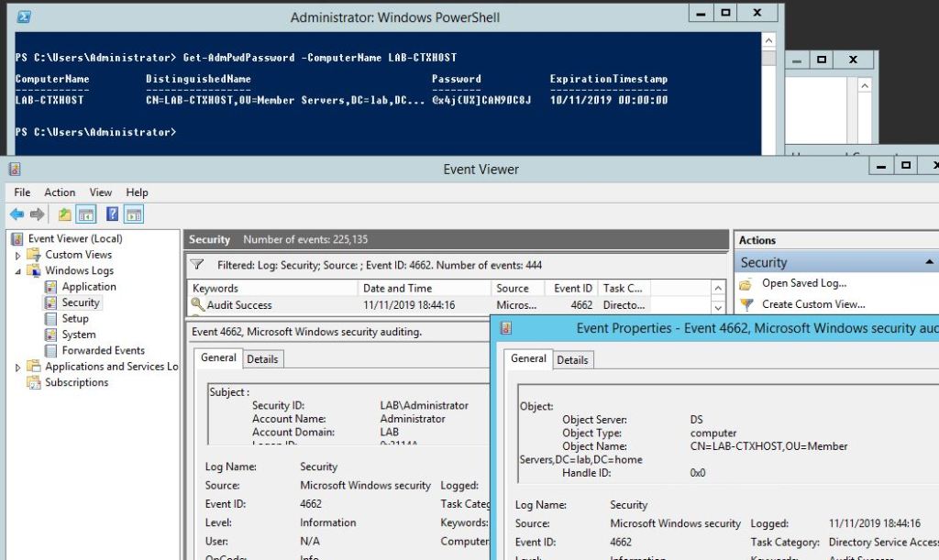Click the Forward arrow in Event Viewer toolbar

pos(37,214)
